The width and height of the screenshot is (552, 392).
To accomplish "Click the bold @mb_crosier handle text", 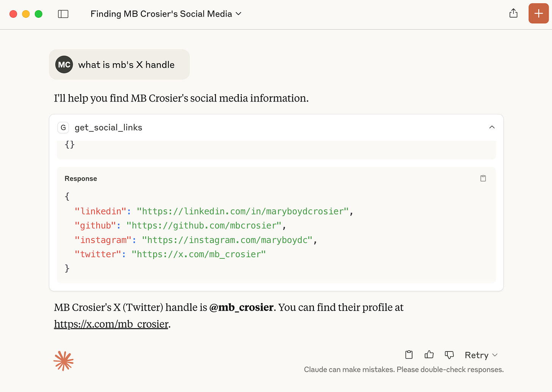I will pyautogui.click(x=241, y=307).
